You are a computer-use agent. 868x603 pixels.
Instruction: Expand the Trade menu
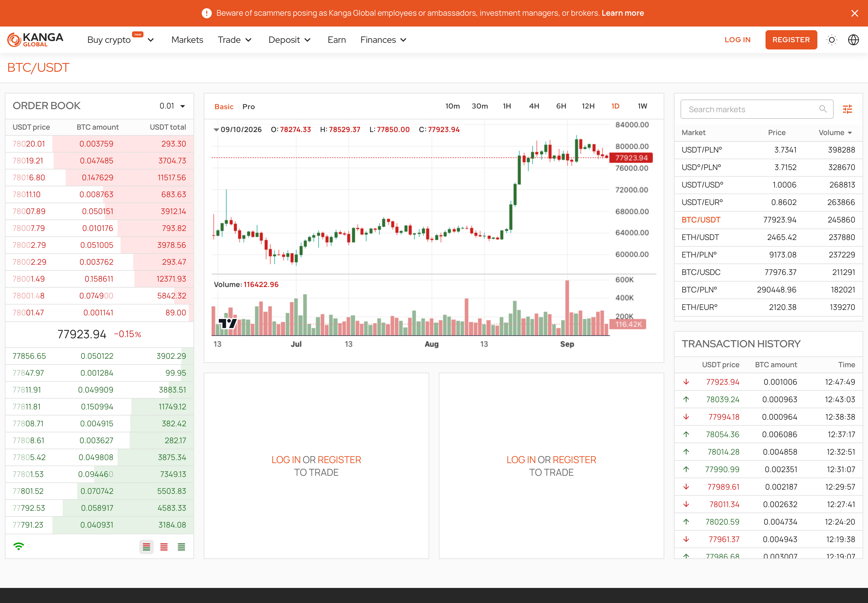234,40
